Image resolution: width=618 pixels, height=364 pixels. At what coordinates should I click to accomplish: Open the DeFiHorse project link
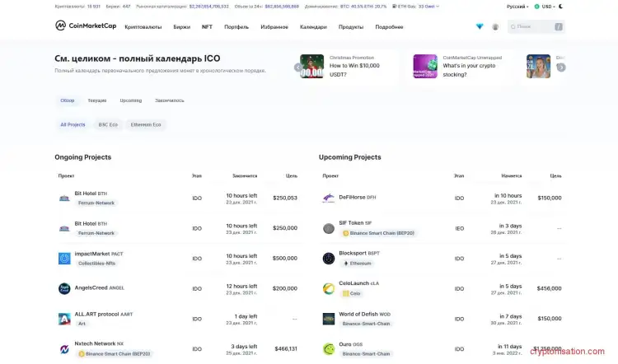[358, 198]
